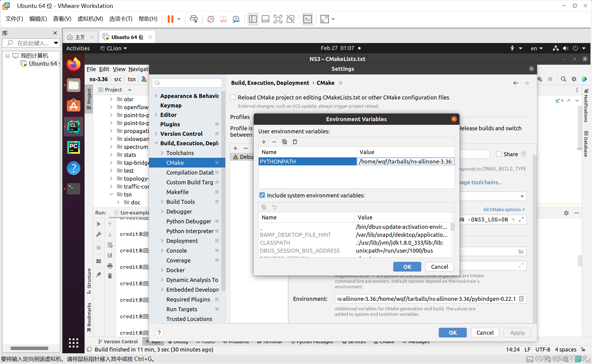Enable Reload CMake project on editing CMakeLists.txt
Image resolution: width=592 pixels, height=364 pixels.
click(x=233, y=97)
